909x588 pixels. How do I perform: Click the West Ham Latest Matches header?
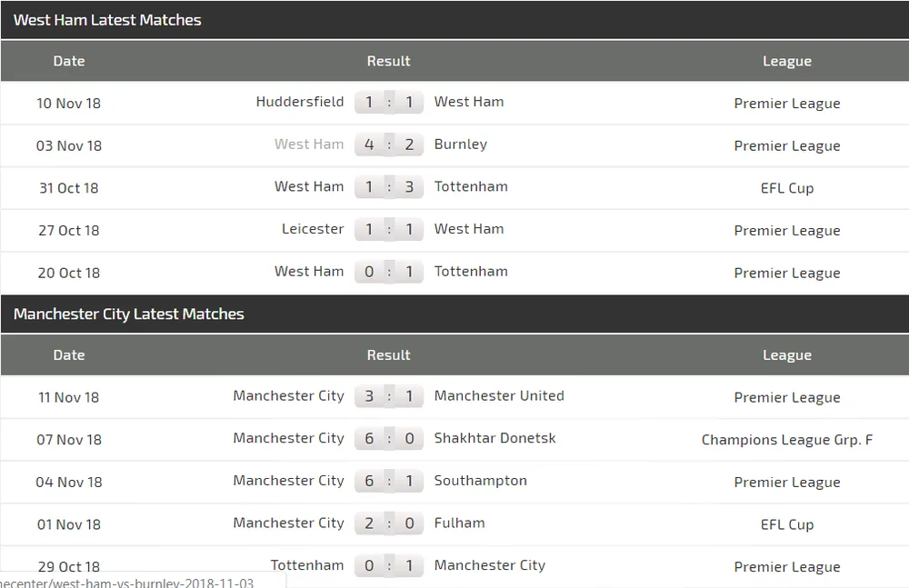(x=106, y=19)
